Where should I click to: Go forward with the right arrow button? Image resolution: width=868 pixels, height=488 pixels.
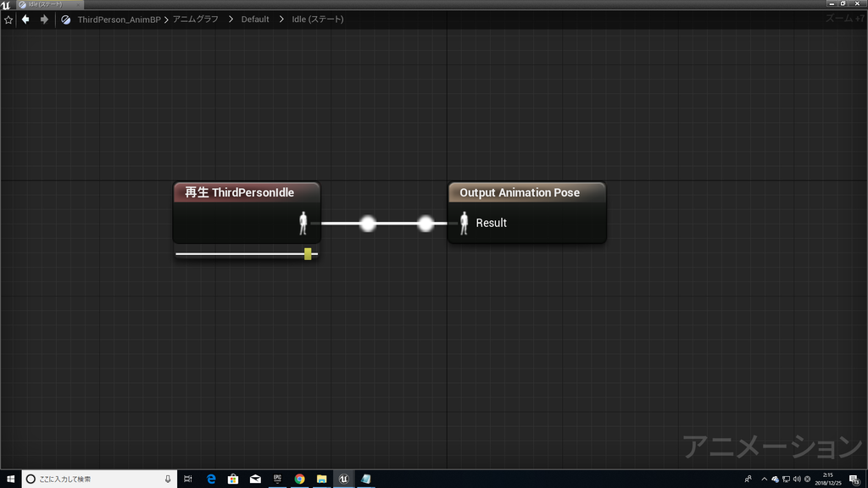coord(44,19)
